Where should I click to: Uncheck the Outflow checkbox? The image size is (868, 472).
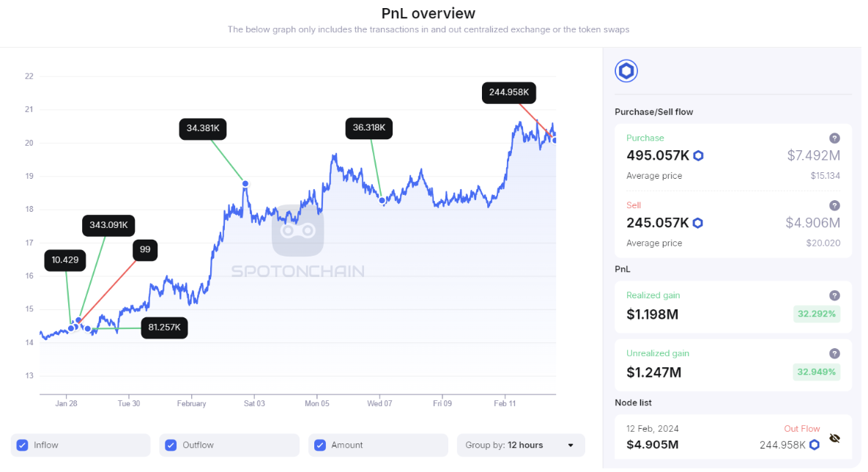171,445
